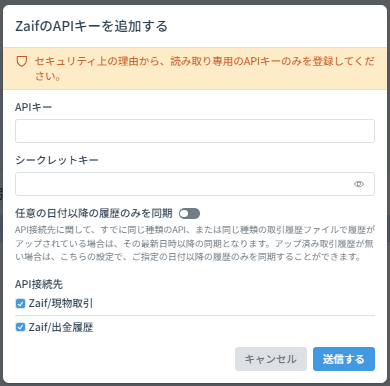The height and width of the screenshot is (386, 390).
Task: Show the secret key with the eye icon
Action: [x=359, y=184]
